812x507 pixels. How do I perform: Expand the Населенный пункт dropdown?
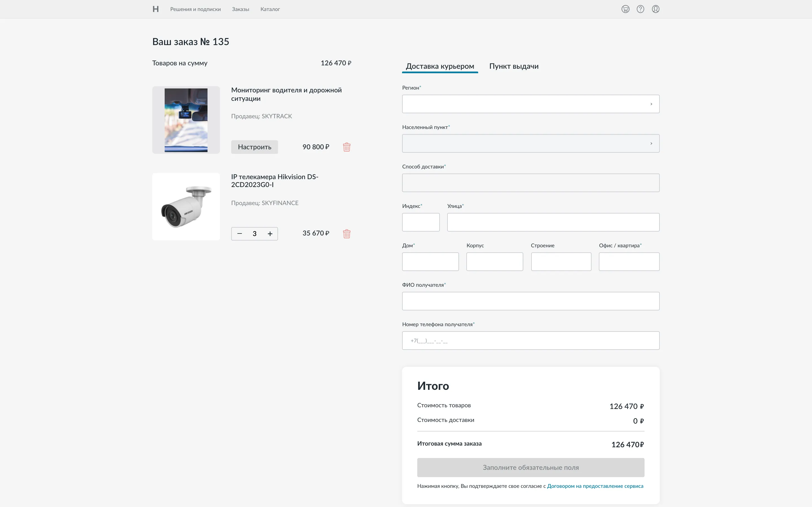(531, 144)
